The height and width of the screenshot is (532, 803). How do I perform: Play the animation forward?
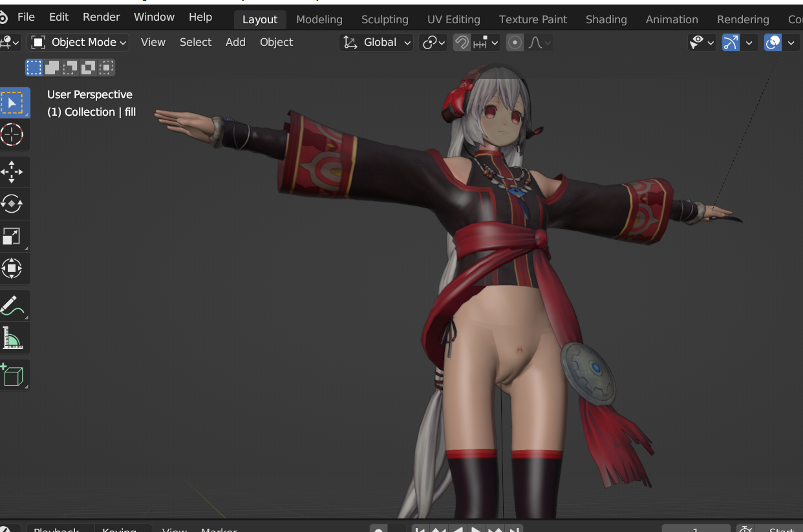click(476, 529)
